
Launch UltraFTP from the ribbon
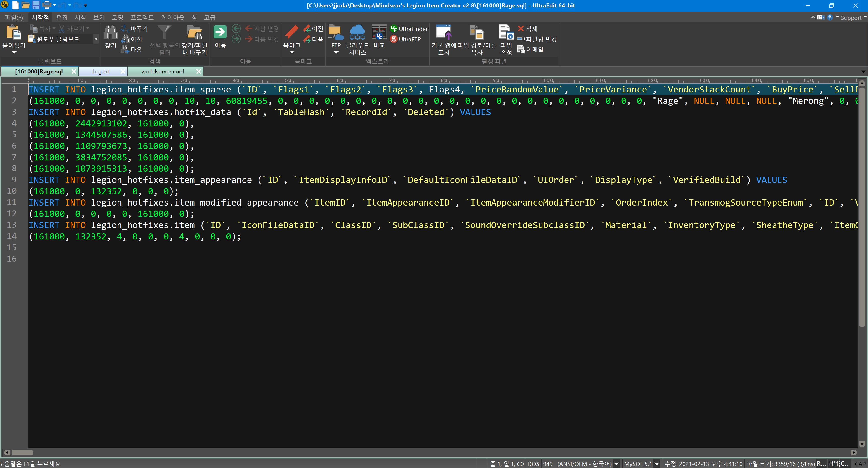(x=405, y=39)
